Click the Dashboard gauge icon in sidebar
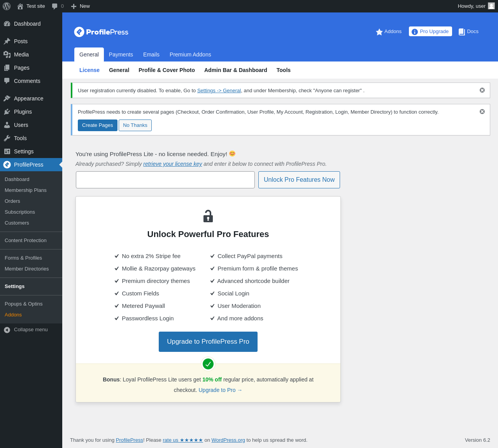Image resolution: width=498 pixels, height=448 pixels. (x=7, y=24)
